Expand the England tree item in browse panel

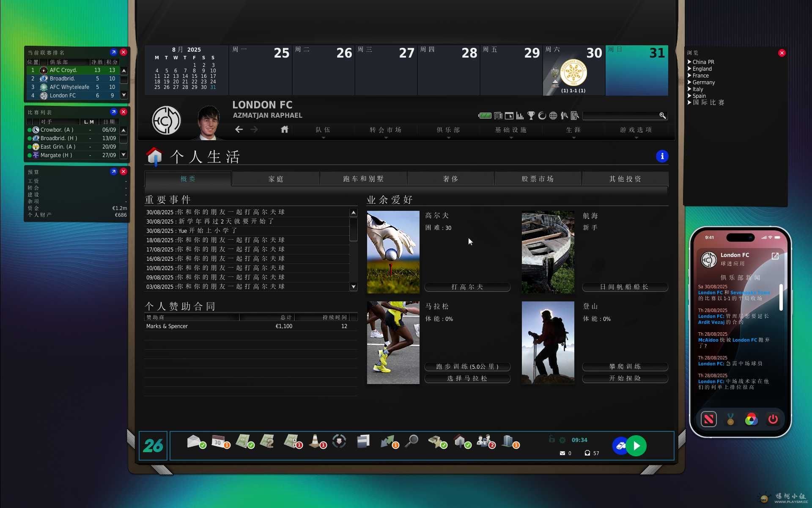690,69
